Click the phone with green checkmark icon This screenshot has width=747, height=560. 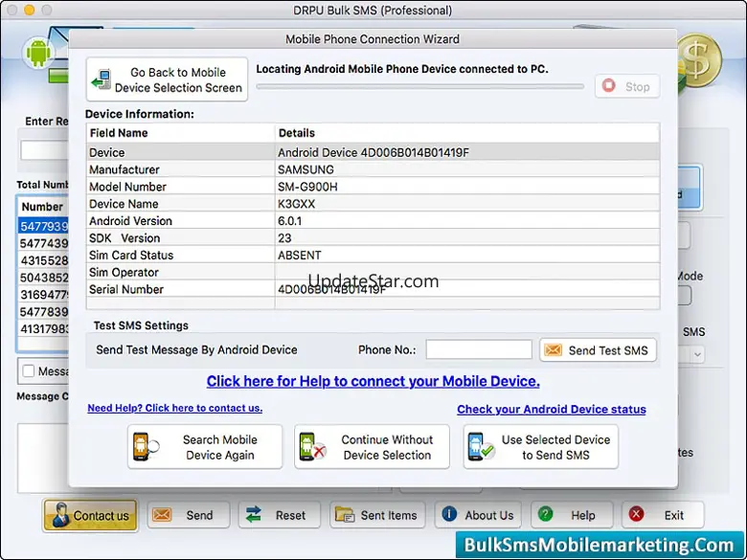(x=481, y=447)
